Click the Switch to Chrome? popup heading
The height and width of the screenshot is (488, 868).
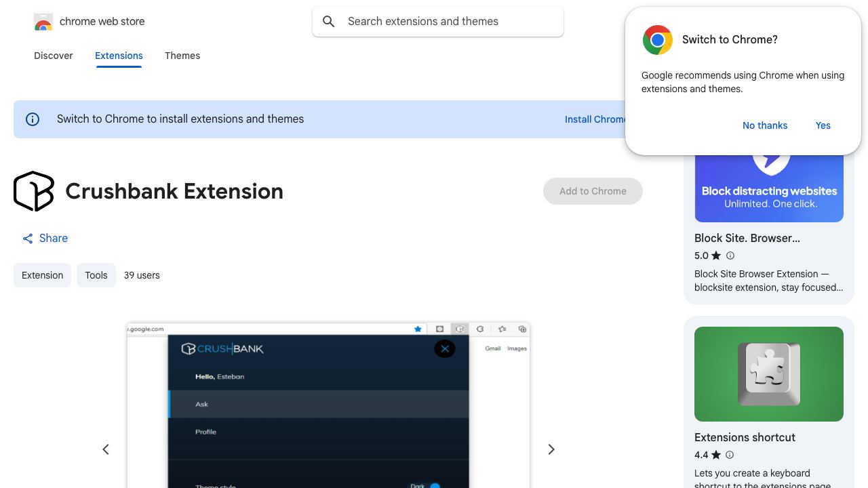click(x=730, y=39)
